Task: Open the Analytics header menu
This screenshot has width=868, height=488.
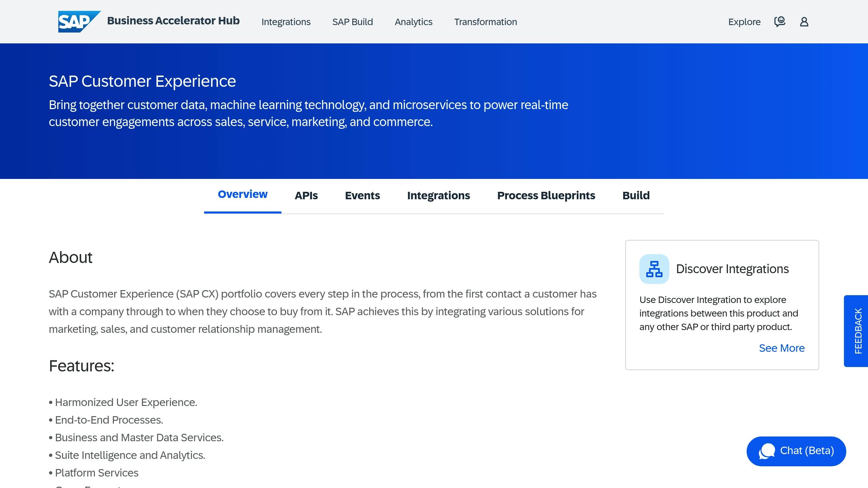Action: coord(414,22)
